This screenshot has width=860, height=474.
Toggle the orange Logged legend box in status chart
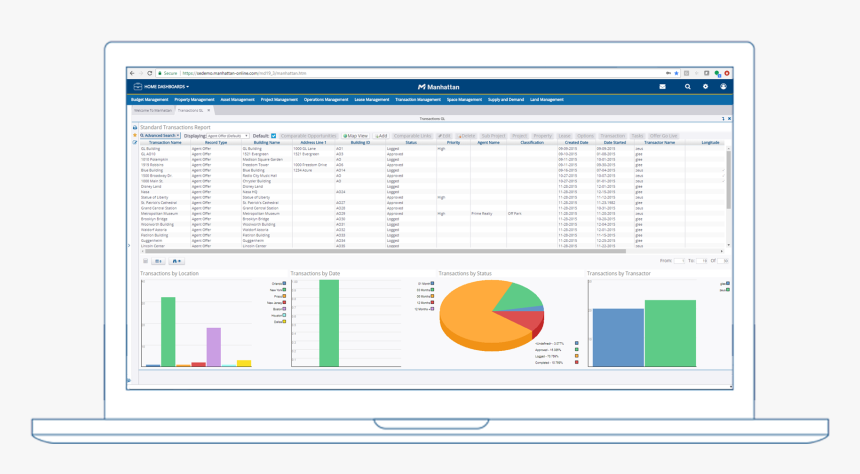click(576, 356)
